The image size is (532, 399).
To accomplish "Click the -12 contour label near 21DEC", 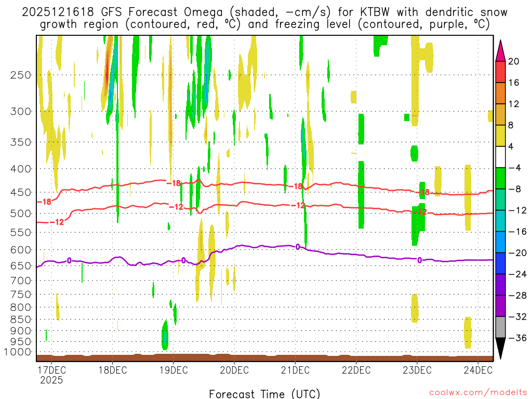I will 298,205.
